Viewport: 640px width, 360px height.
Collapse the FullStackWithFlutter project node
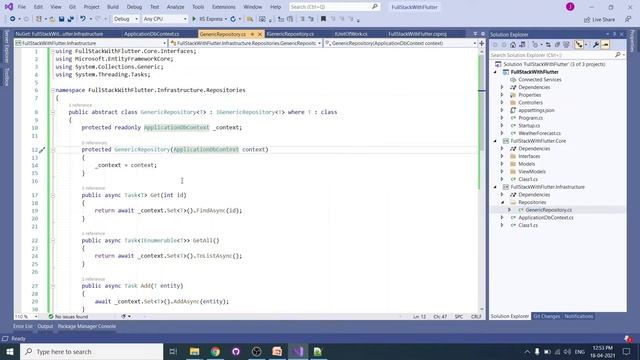[496, 72]
